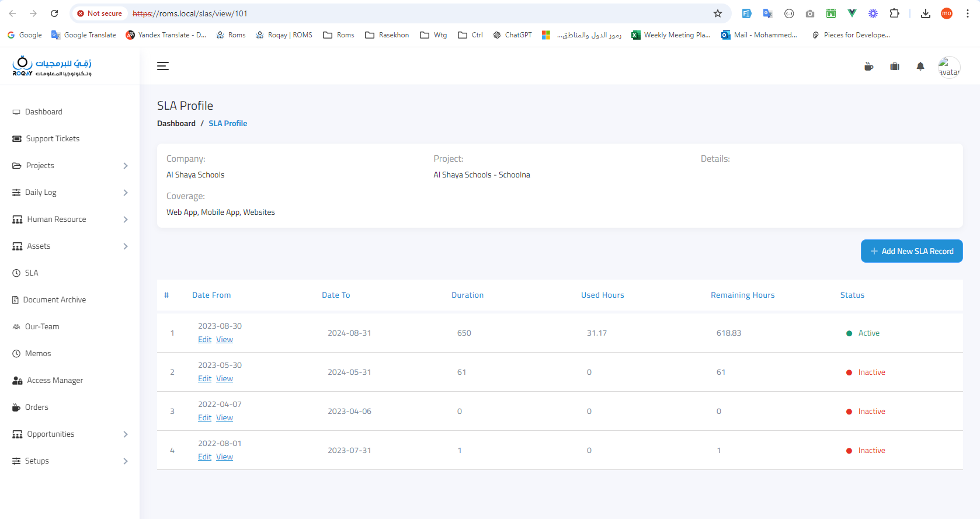Open Support Tickets from sidebar
980x519 pixels.
53,139
